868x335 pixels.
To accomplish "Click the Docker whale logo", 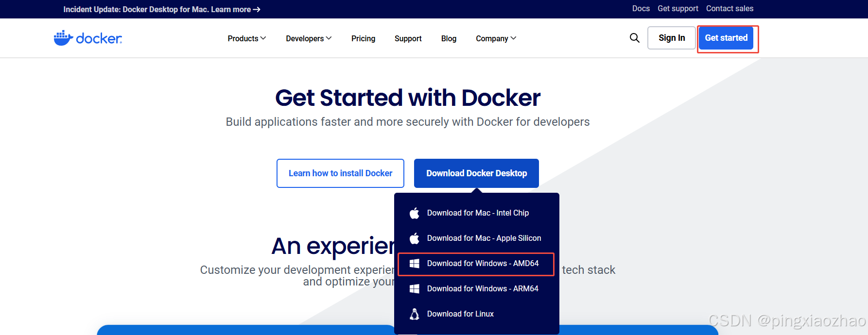I will click(88, 38).
